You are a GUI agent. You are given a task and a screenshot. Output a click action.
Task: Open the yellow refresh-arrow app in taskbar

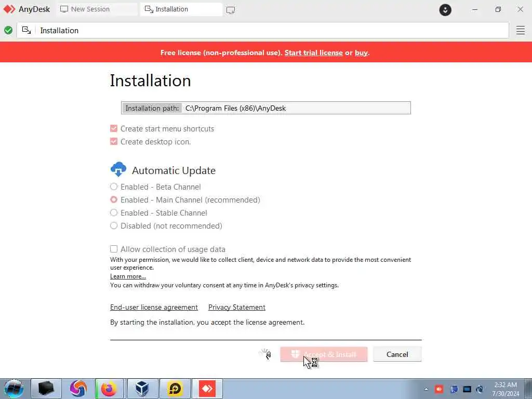coord(175,389)
